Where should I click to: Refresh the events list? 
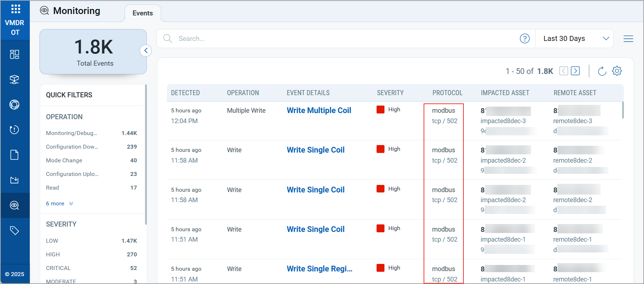pos(602,71)
